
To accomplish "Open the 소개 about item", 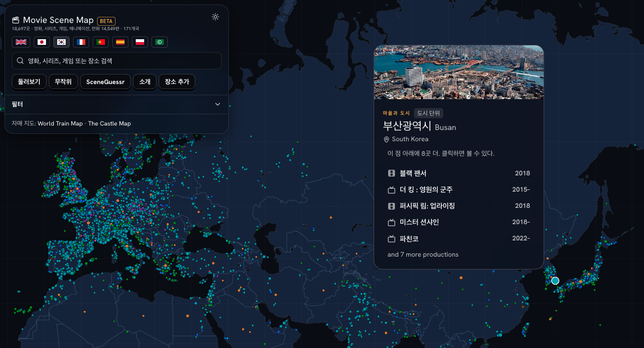I will click(145, 82).
